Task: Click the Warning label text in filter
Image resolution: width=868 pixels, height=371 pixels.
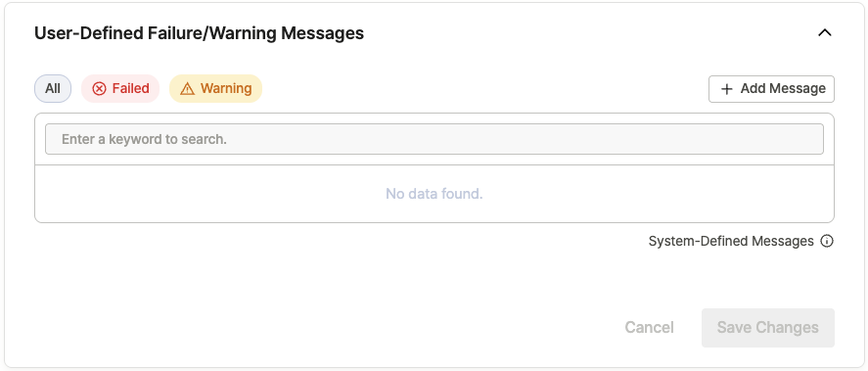Action: (226, 89)
